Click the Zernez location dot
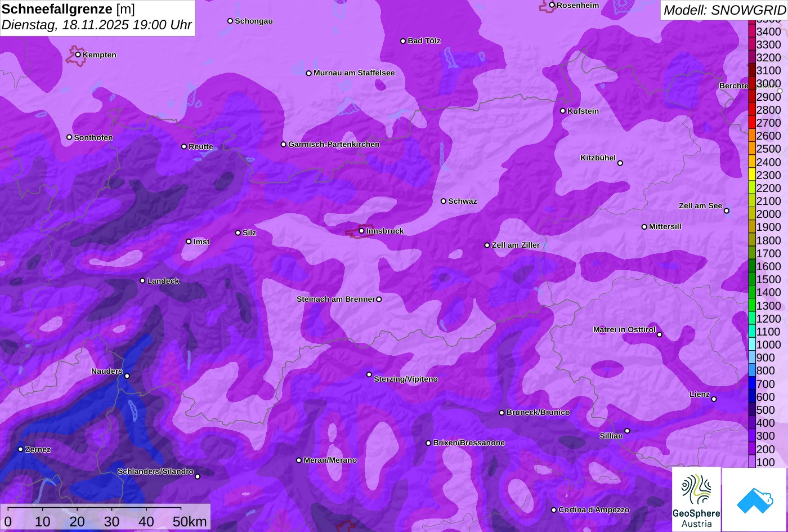Viewport: 788px width, 532px height. 21,449
